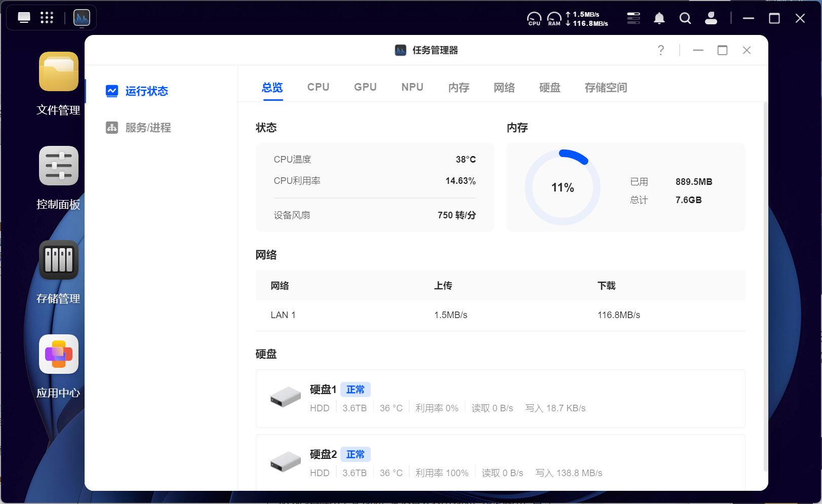Open the 文件管理 desktop icon
822x504 pixels.
[59, 71]
